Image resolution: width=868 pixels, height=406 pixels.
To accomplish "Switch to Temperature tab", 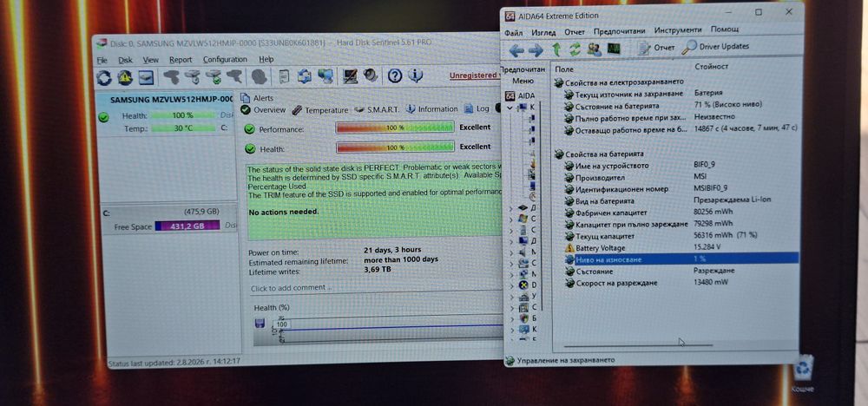I will click(x=320, y=109).
